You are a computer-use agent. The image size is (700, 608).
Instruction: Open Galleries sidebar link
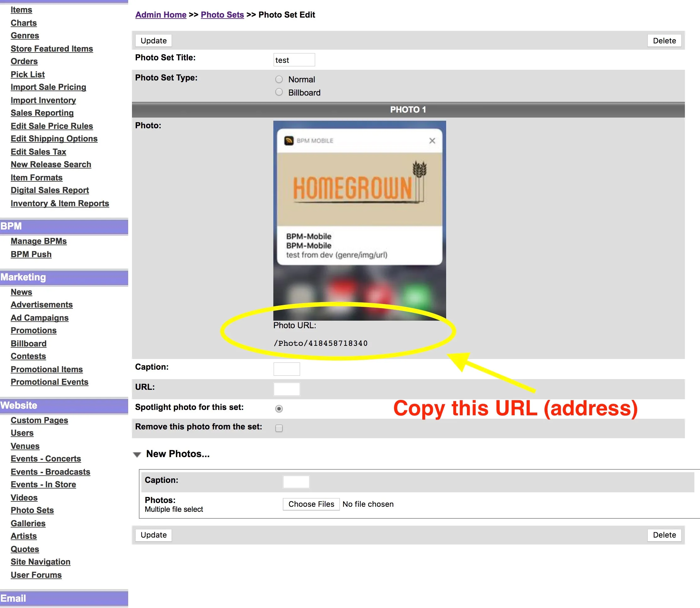[x=28, y=523]
